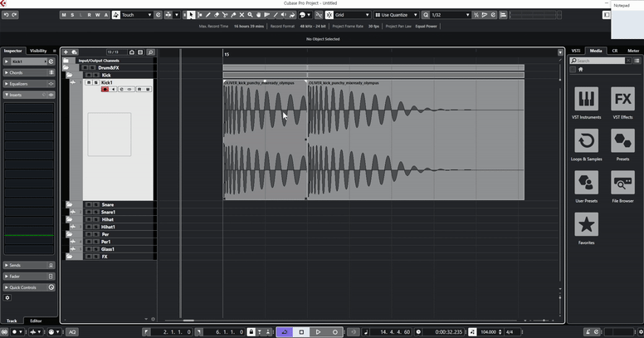Toggle global Write automation W button

point(98,15)
